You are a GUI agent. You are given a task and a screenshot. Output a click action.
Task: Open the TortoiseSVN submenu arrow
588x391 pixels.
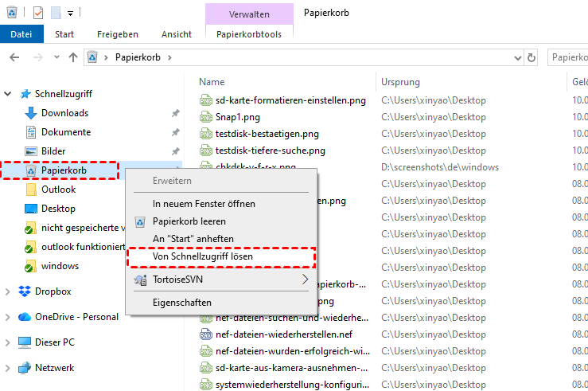(305, 280)
